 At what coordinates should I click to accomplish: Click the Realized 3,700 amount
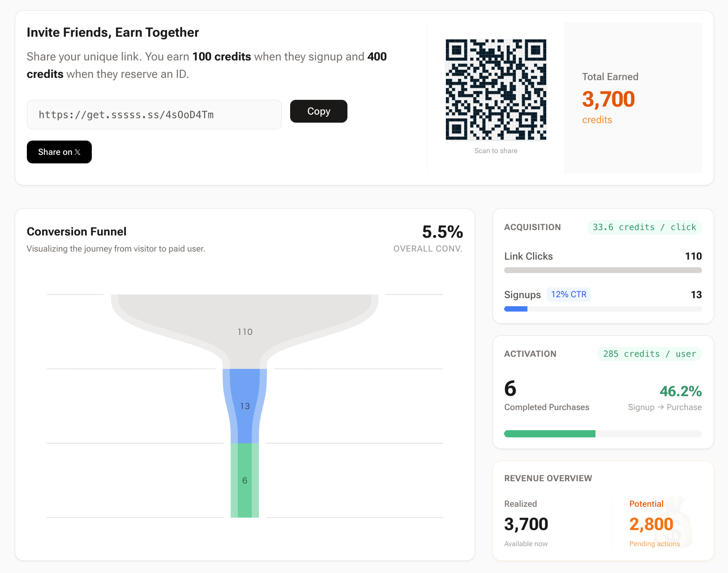pyautogui.click(x=526, y=524)
